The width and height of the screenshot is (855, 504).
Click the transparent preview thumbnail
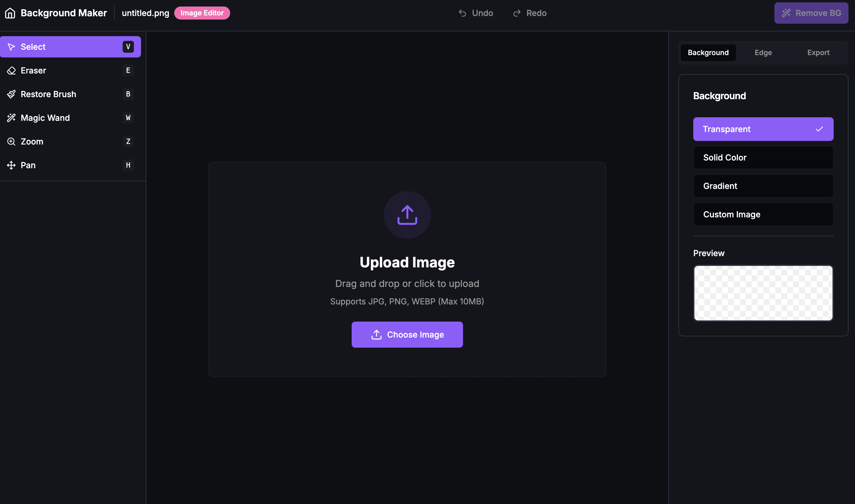click(x=763, y=293)
